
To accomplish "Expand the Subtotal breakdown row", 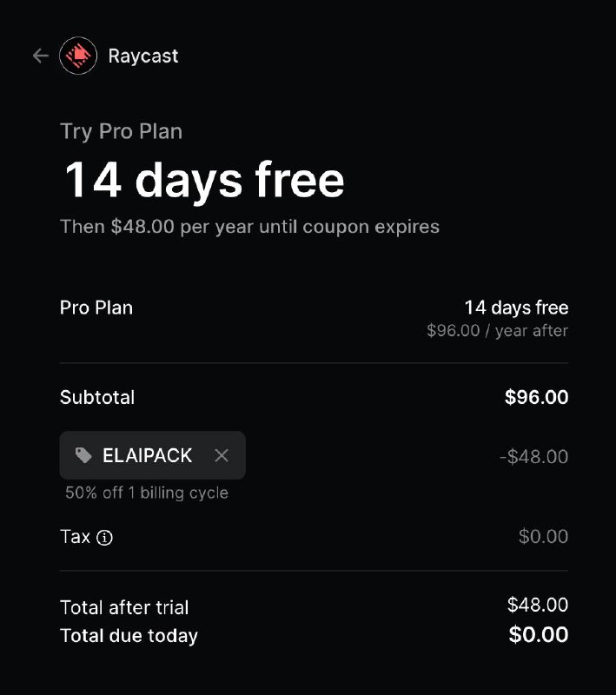I will coord(97,397).
